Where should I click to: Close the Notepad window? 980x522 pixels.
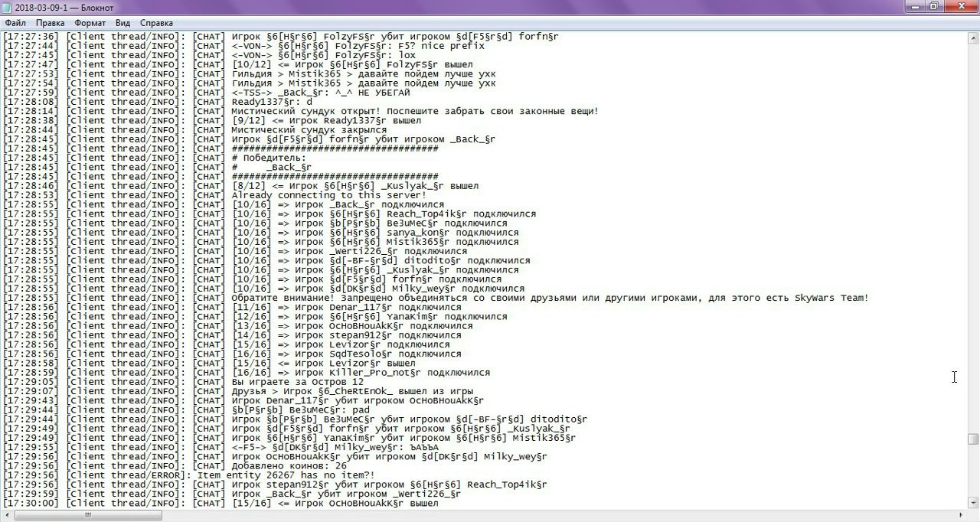961,7
